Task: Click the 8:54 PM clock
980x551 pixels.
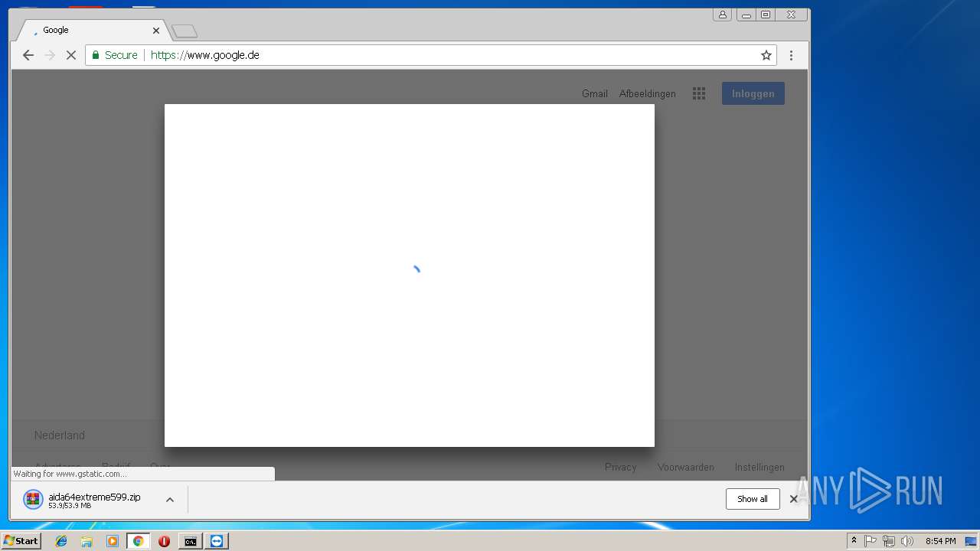Action: pyautogui.click(x=940, y=541)
